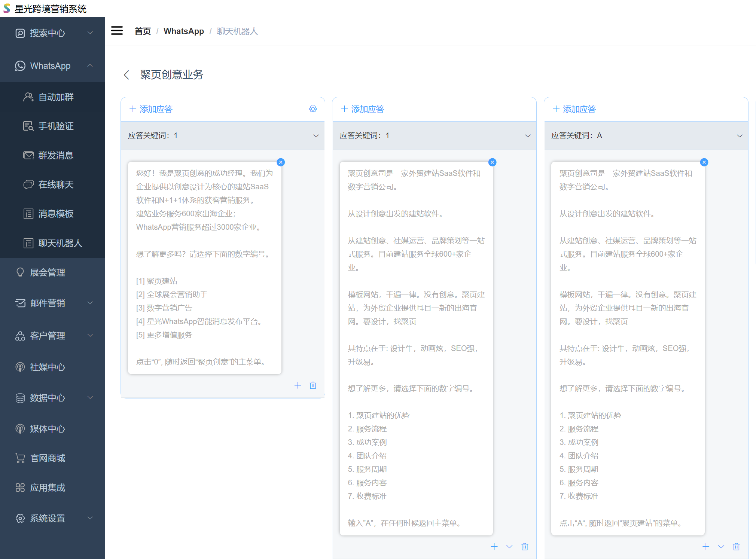Image resolution: width=756 pixels, height=559 pixels.
Task: Click trash icon under first reply card
Action: click(313, 385)
